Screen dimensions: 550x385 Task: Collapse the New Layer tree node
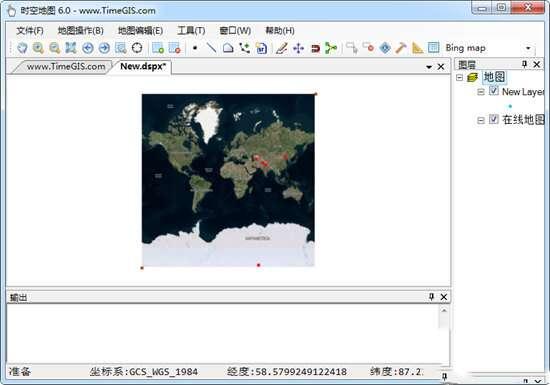(481, 92)
